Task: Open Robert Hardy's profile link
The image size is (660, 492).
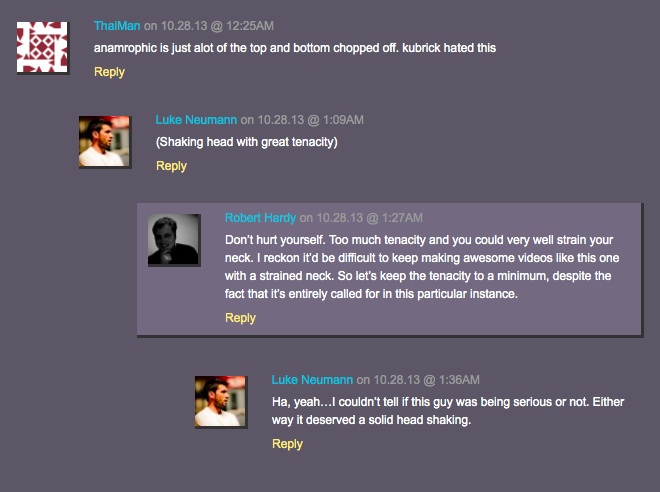Action: coord(260,218)
